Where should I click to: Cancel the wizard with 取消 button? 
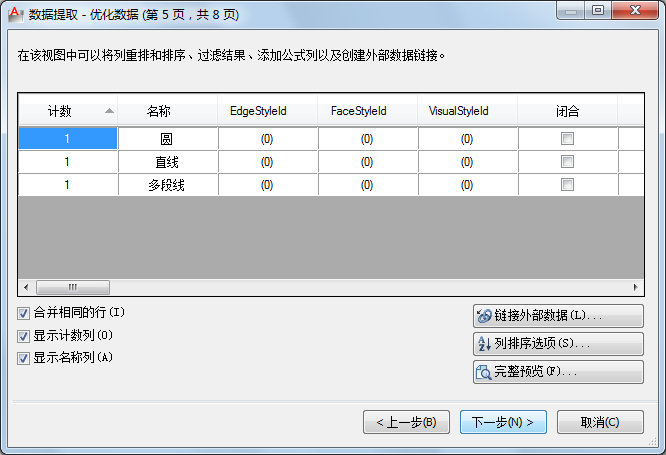[x=600, y=422]
